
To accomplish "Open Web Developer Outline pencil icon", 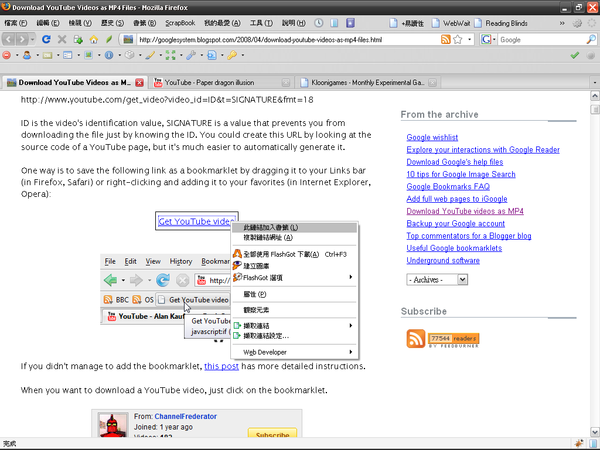I will point(150,55).
